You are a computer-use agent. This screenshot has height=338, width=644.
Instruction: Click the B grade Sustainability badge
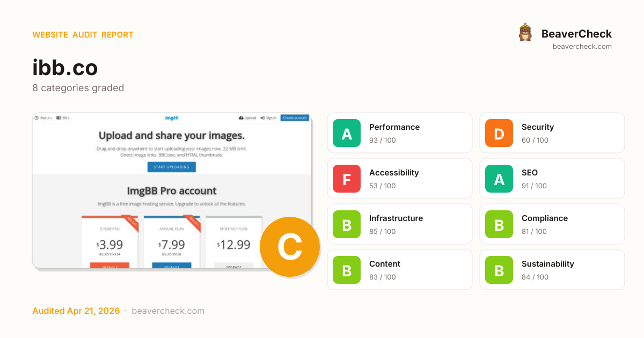pyautogui.click(x=499, y=270)
